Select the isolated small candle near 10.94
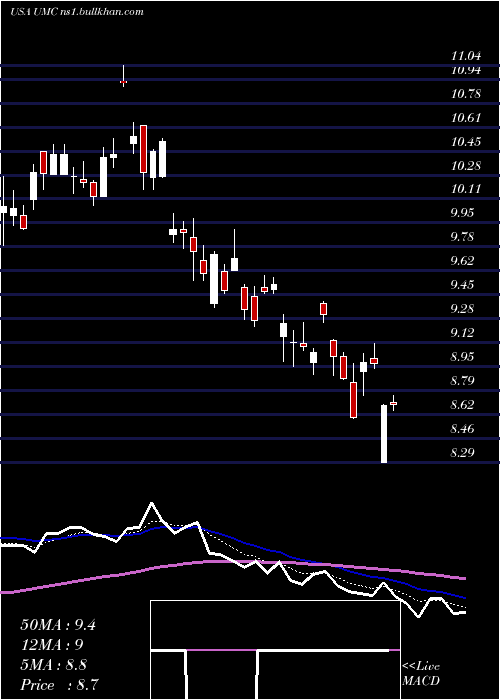This screenshot has width=500, height=700. click(124, 76)
